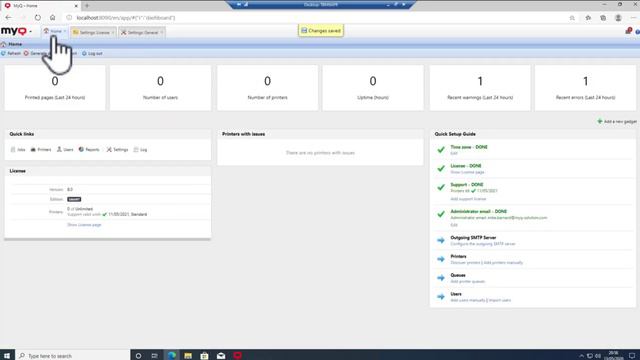Open the MyQ logo main menu
Screen dimensions: 640x360
click(16, 31)
